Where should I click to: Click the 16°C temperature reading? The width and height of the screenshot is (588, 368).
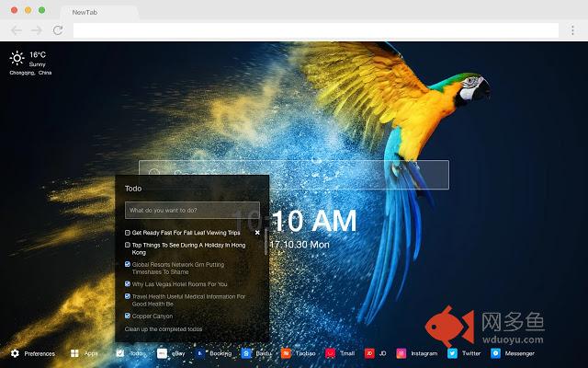pos(38,55)
